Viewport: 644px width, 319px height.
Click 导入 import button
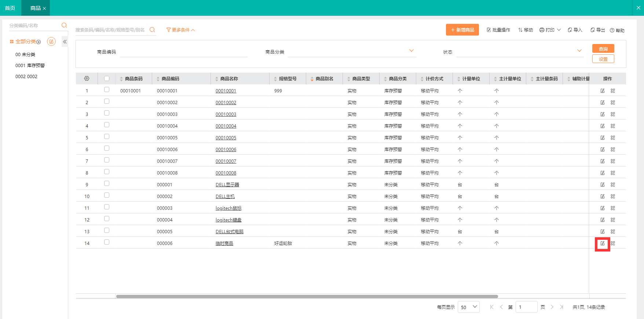pos(575,30)
